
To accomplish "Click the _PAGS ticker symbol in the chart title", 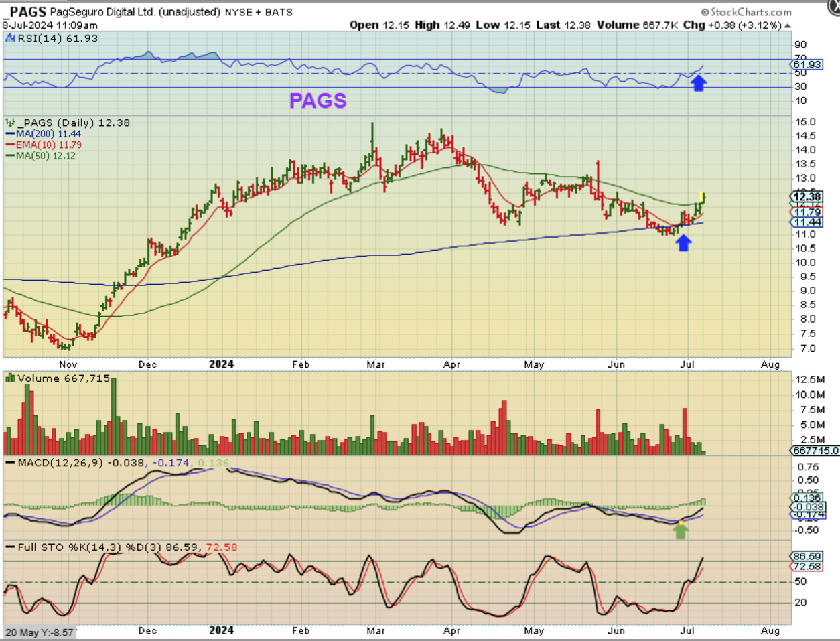I will point(24,11).
